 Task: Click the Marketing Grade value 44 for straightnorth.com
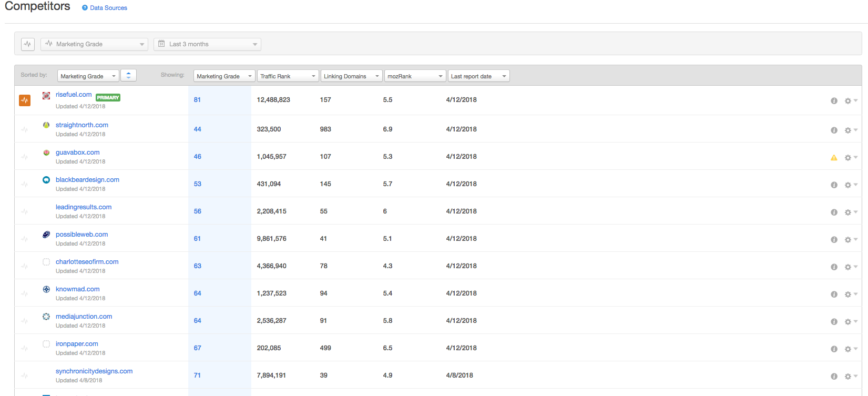[197, 129]
